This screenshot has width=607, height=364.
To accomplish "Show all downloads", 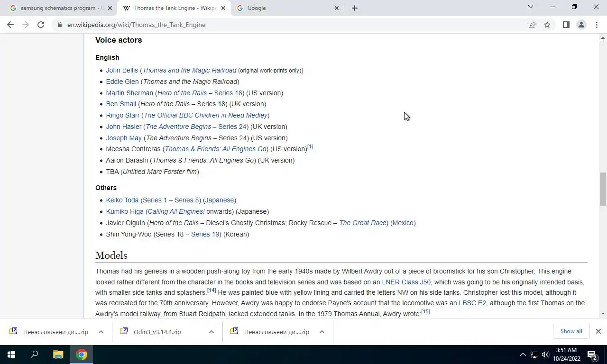I will pyautogui.click(x=571, y=331).
